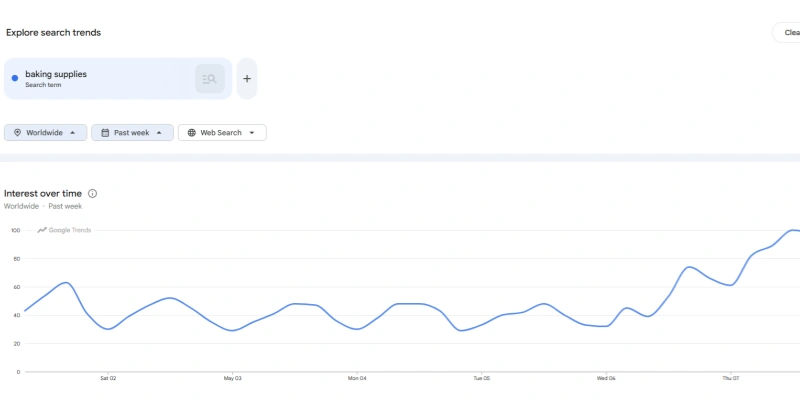
Task: Click the 20 y-axis value
Action: pos(17,344)
